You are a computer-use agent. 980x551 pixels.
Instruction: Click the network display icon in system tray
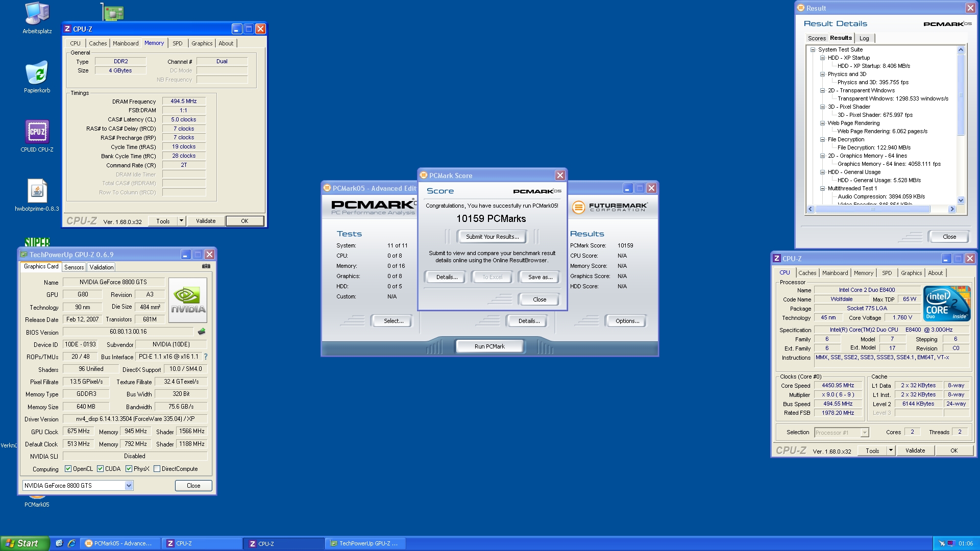point(950,543)
